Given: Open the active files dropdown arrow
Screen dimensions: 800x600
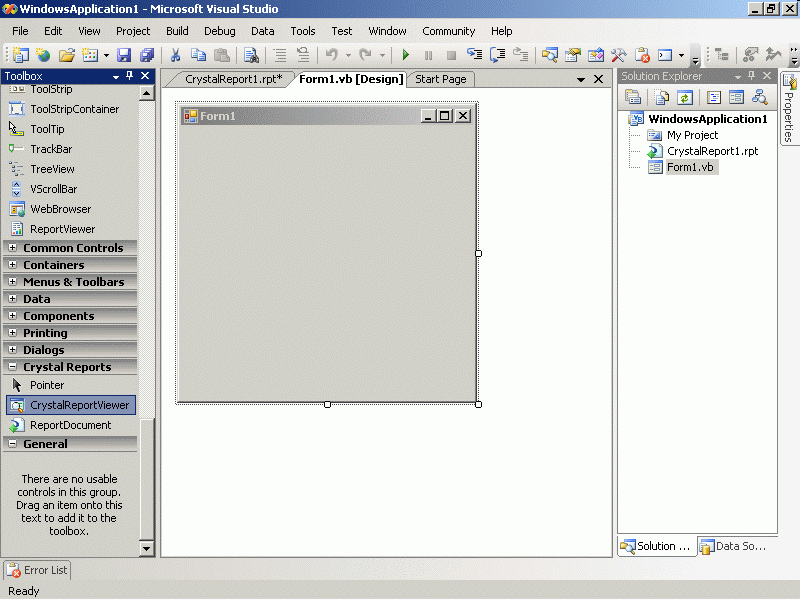Looking at the screenshot, I should [x=581, y=79].
